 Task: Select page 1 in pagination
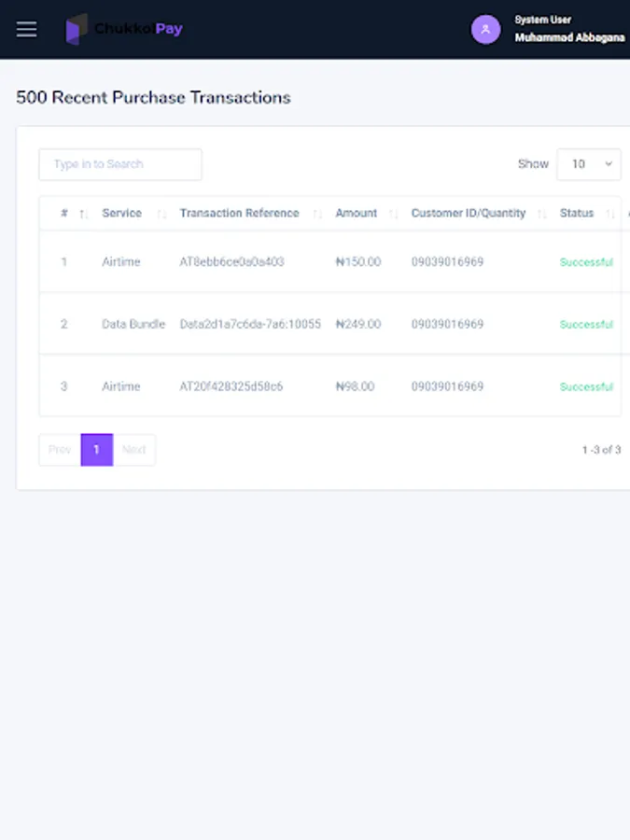click(x=97, y=450)
